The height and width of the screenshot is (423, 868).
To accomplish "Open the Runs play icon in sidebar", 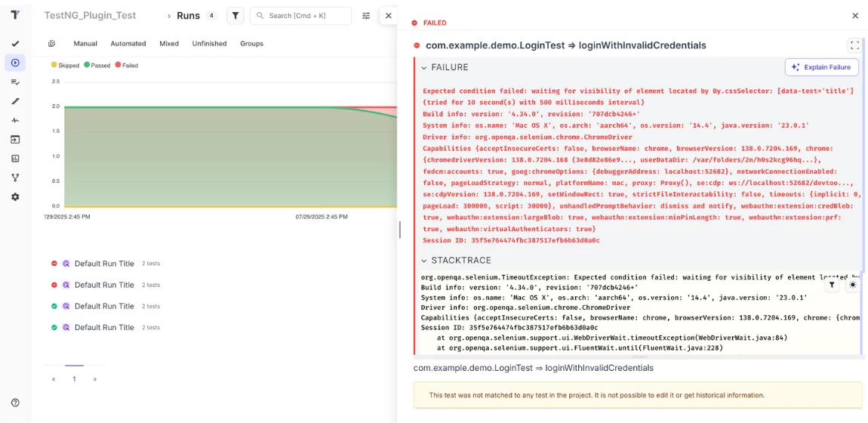I will point(15,63).
